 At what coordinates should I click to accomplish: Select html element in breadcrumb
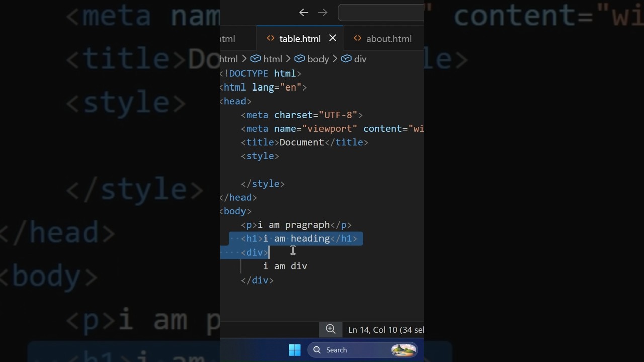coord(273,59)
